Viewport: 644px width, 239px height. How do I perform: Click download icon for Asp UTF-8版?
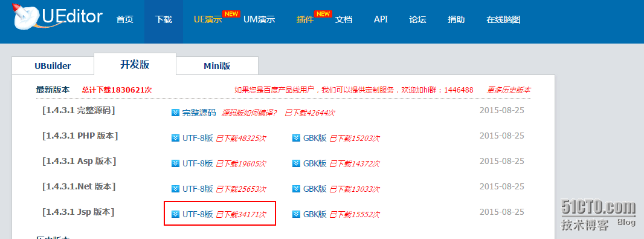175,164
